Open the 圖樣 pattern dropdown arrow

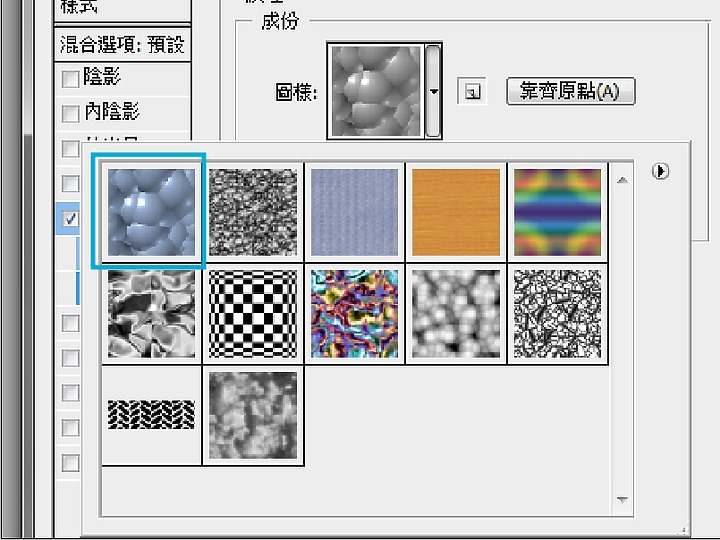[433, 91]
